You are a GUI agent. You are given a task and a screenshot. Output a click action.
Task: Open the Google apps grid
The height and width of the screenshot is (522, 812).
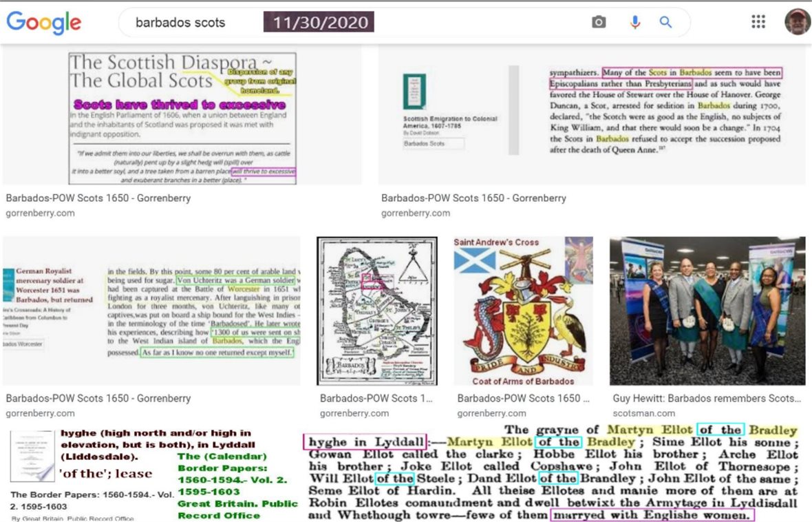pyautogui.click(x=758, y=22)
